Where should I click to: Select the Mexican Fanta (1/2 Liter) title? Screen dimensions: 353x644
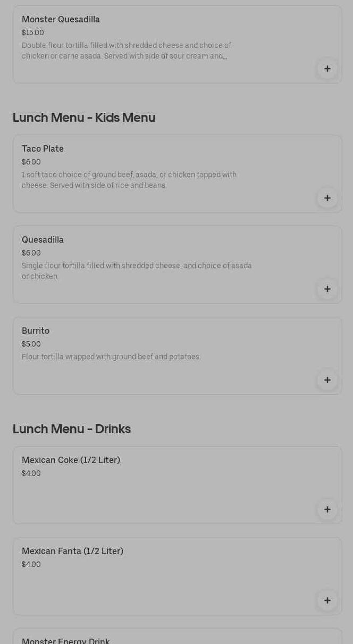72,551
